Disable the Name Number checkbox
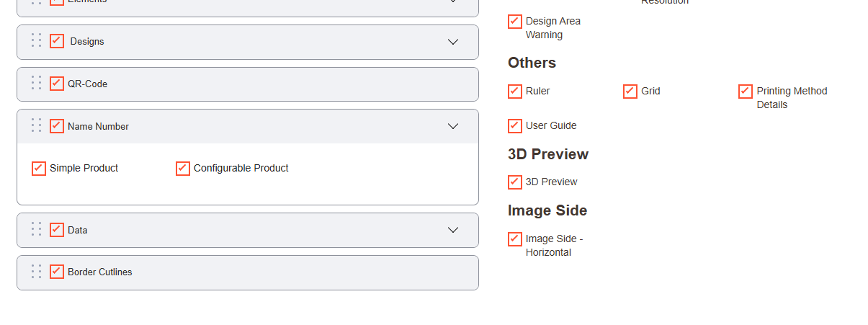868x325 pixels. [57, 126]
